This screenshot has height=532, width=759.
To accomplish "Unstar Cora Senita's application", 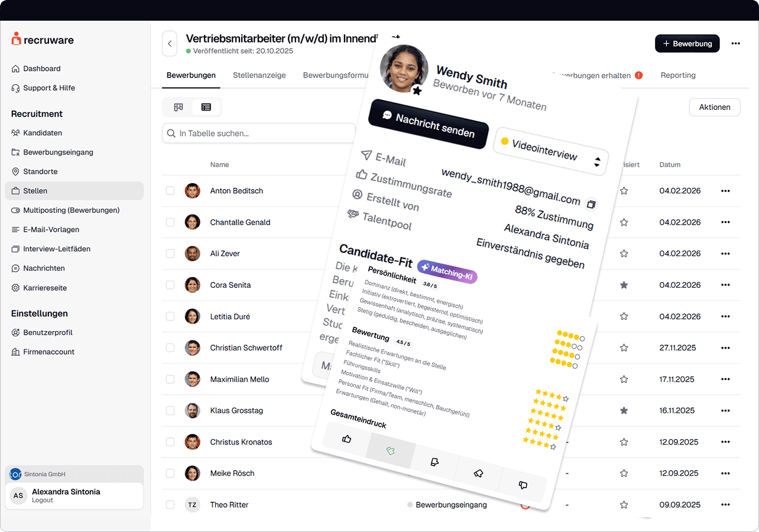I will click(624, 285).
